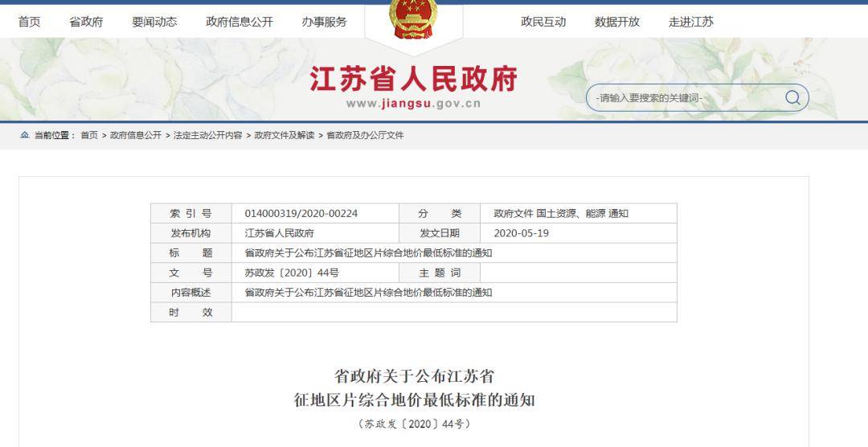The height and width of the screenshot is (447, 868).
Task: Click the home icon beside 当前位置
Action: [24, 135]
